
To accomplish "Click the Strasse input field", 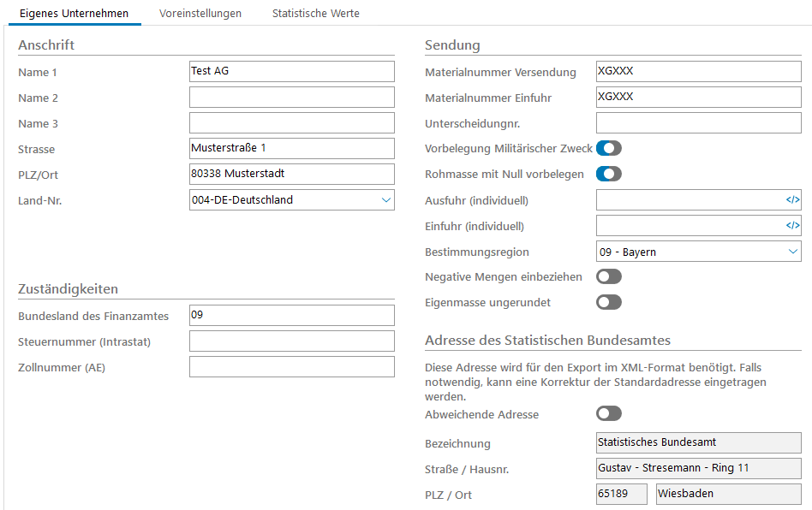I will [x=291, y=149].
